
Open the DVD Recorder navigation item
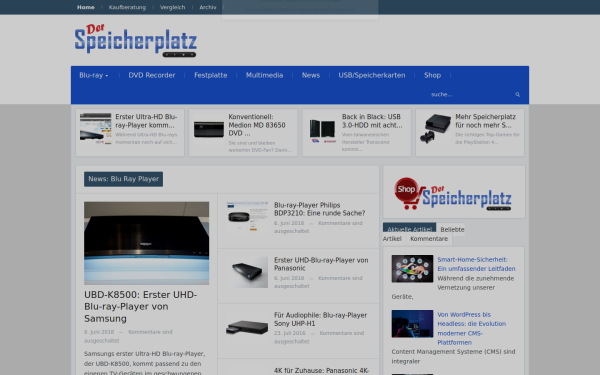(152, 75)
